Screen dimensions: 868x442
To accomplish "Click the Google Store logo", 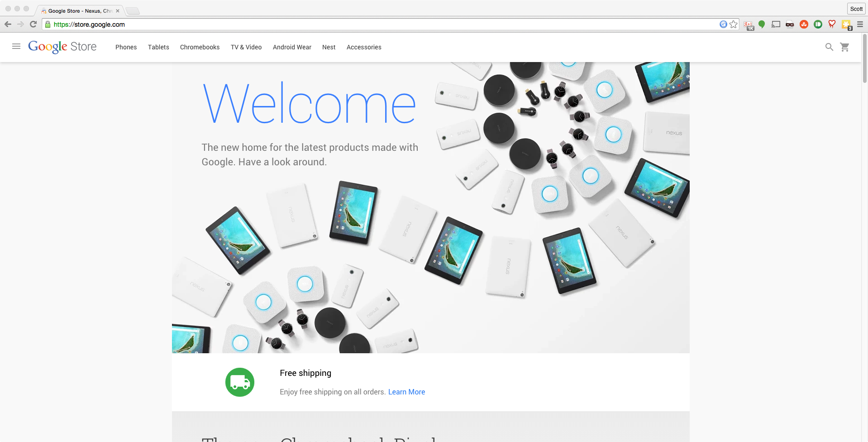I will point(62,47).
